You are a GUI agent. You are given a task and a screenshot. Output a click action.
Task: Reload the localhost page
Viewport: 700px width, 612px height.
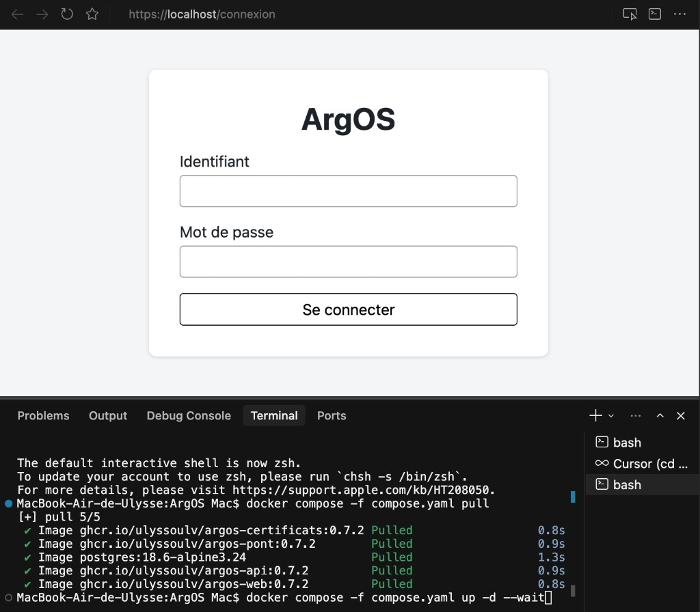pos(67,14)
